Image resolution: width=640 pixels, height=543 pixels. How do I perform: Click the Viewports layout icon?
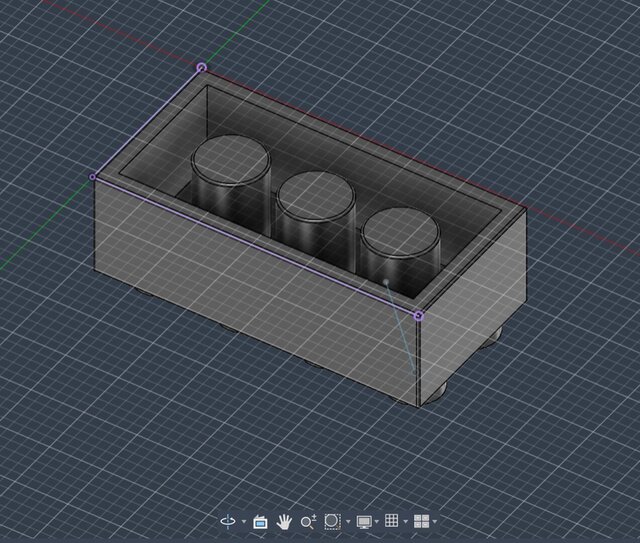[421, 521]
